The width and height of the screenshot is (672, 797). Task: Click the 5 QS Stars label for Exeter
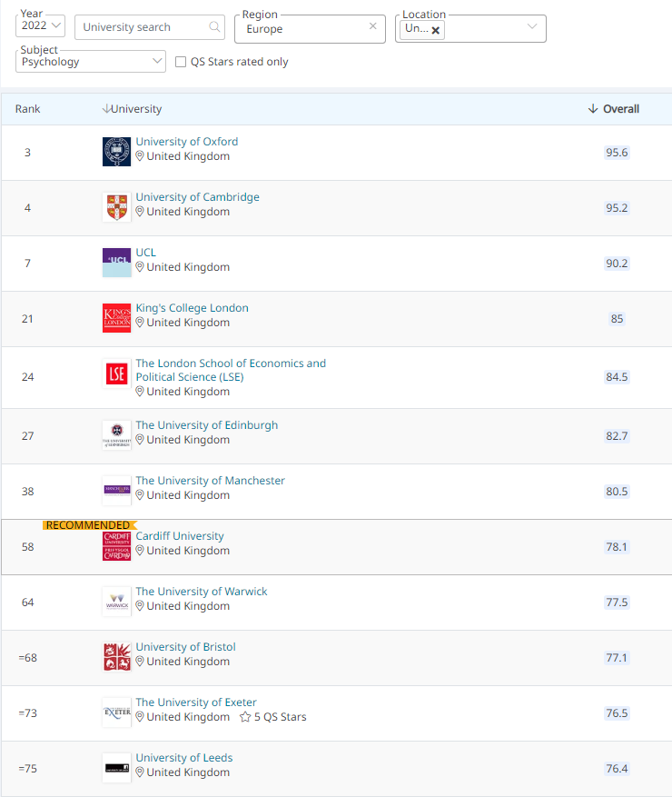(281, 717)
